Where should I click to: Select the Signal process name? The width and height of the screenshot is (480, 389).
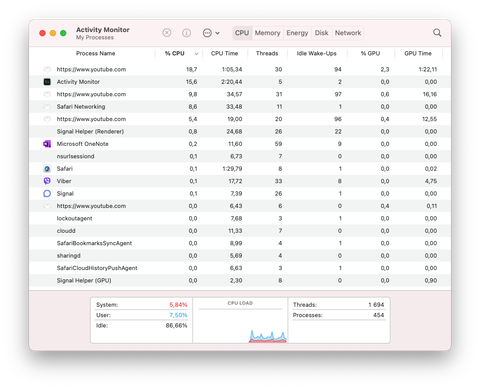click(65, 193)
